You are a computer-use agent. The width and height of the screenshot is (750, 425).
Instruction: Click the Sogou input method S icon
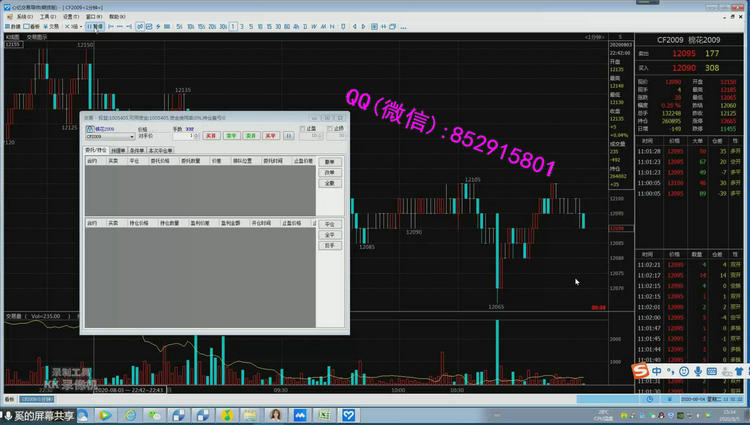pos(639,371)
